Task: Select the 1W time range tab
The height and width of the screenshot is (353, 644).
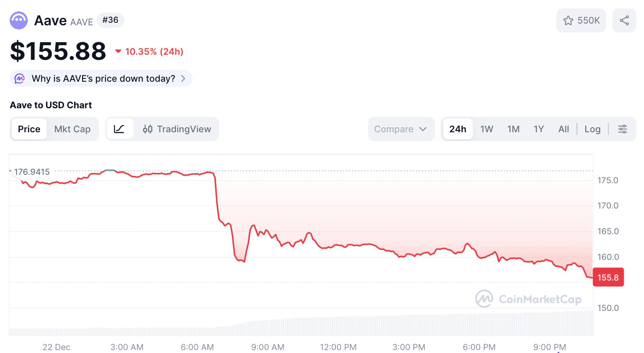Action: (x=487, y=129)
